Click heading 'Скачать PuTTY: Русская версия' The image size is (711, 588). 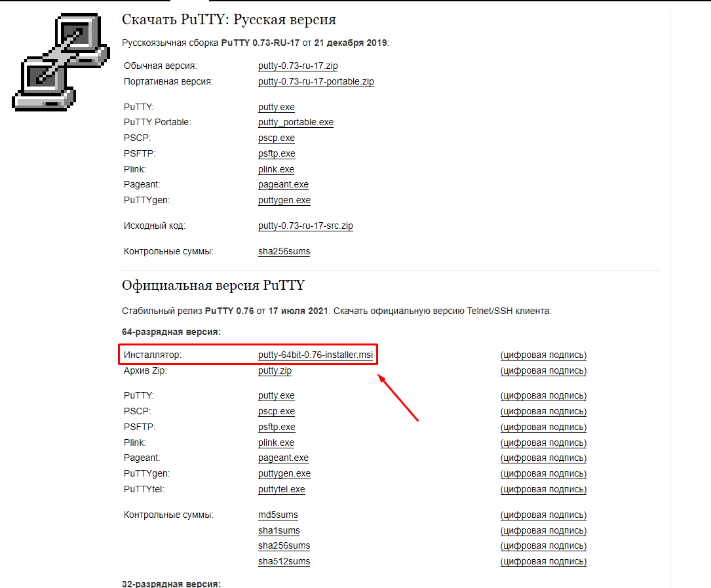[x=229, y=20]
